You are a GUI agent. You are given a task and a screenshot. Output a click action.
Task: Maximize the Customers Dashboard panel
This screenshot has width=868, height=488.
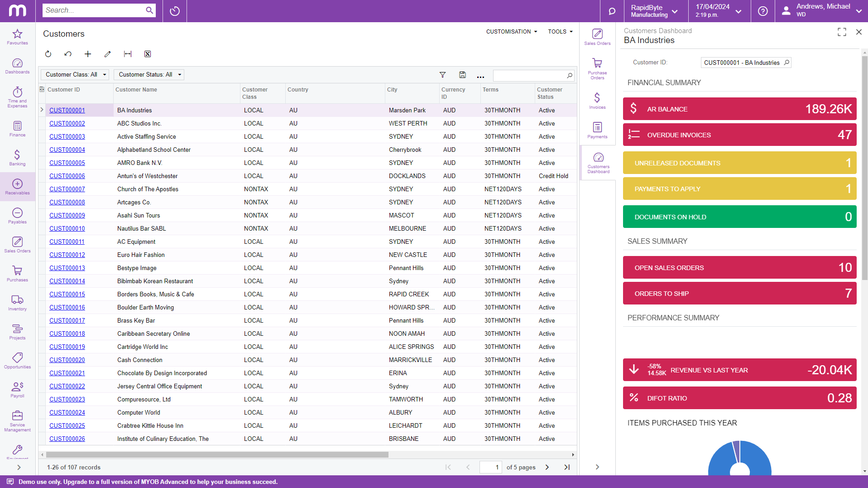pos(842,32)
